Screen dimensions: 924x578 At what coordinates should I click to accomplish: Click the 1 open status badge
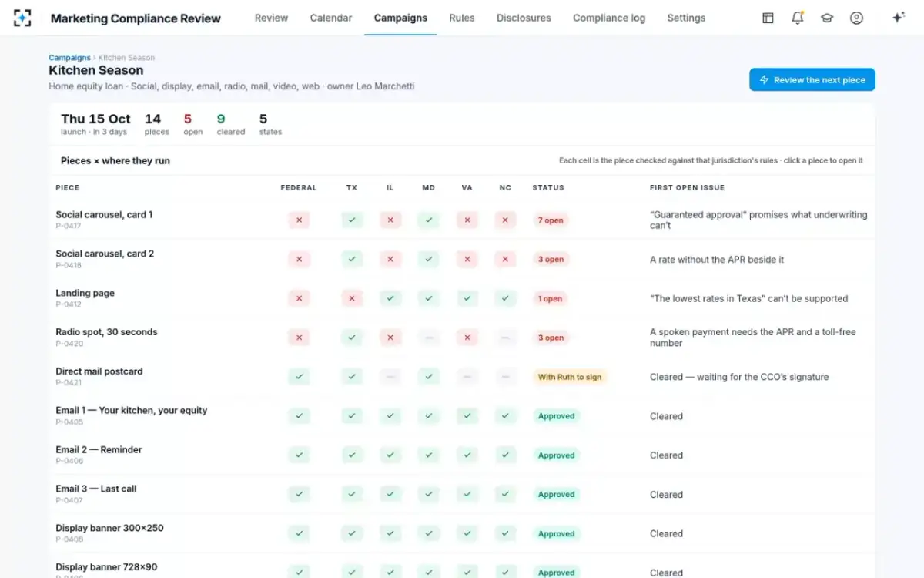pyautogui.click(x=551, y=298)
